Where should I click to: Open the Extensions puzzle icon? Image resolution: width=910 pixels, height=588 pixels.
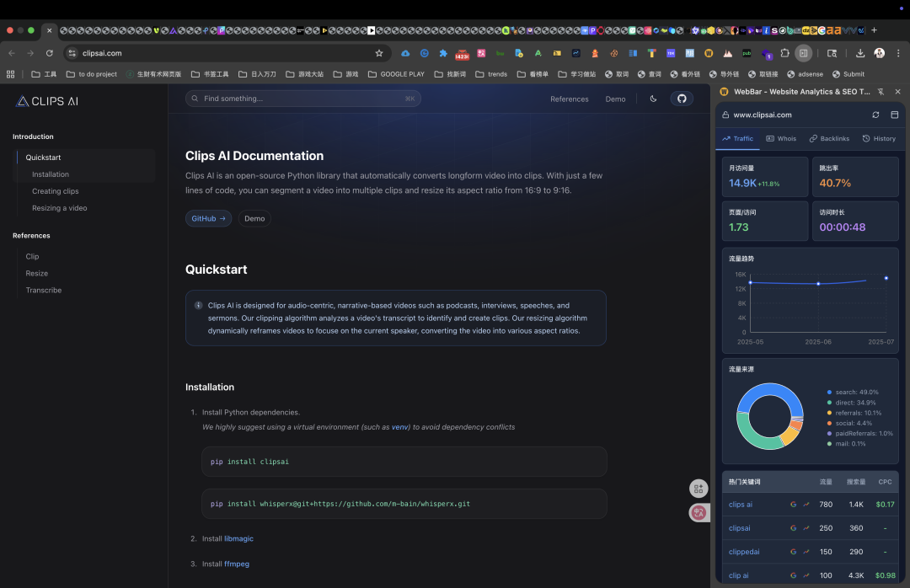pyautogui.click(x=784, y=53)
